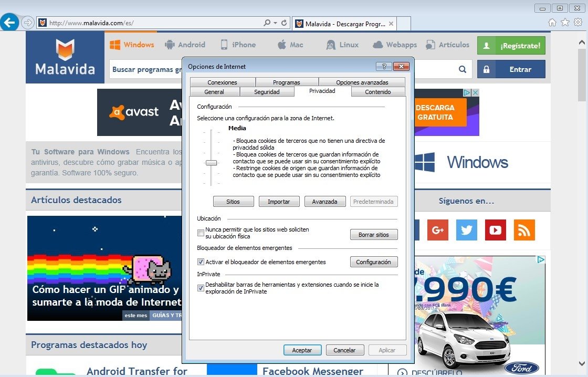Click the privacy level slider handle
This screenshot has height=377, width=588.
pos(211,163)
